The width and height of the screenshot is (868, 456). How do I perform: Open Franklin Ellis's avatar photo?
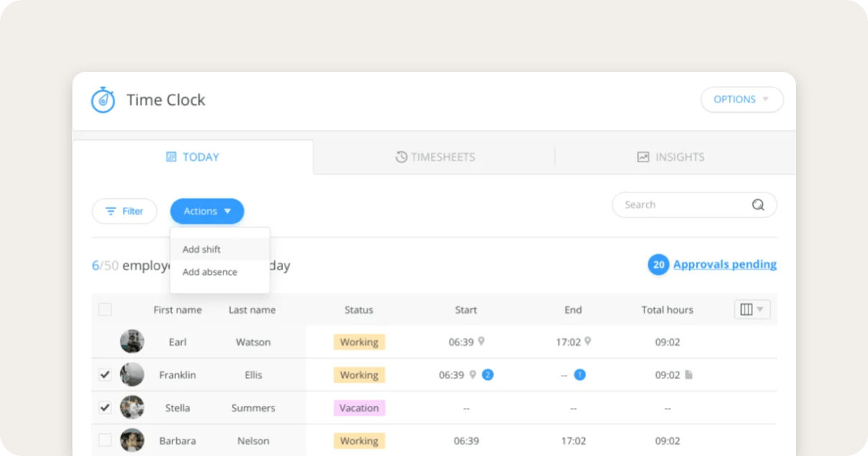click(132, 374)
